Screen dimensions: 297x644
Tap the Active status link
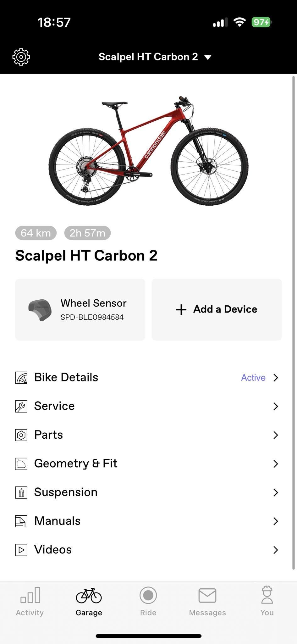tap(253, 377)
